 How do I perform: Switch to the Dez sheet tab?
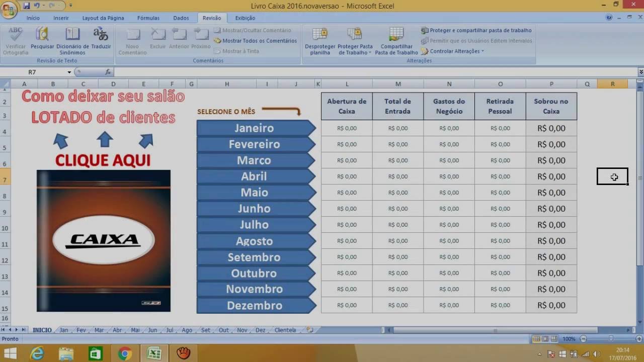click(x=260, y=330)
